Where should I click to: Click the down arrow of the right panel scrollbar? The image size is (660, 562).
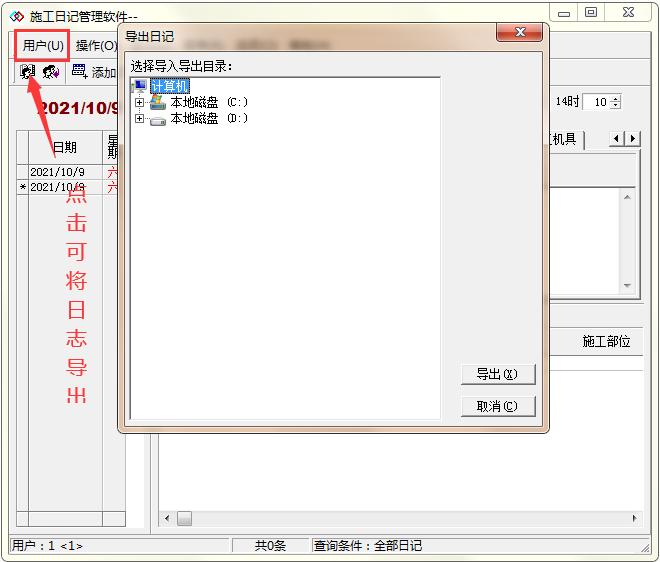coord(627,285)
